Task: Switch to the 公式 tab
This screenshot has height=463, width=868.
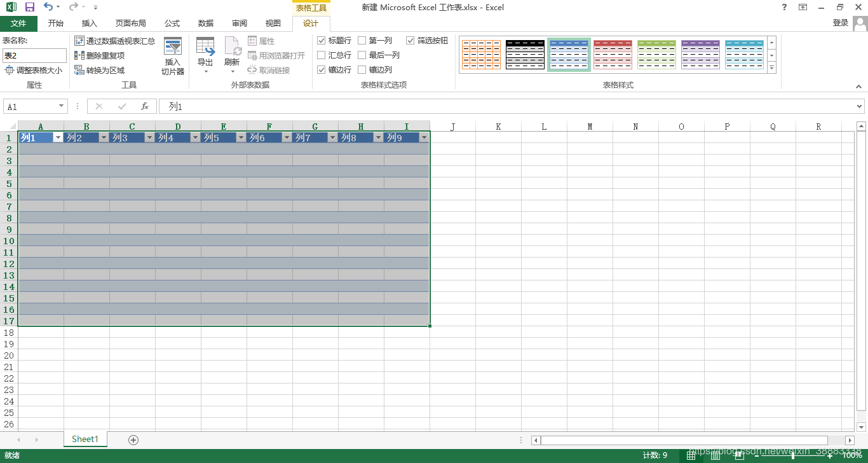Action: pyautogui.click(x=172, y=24)
